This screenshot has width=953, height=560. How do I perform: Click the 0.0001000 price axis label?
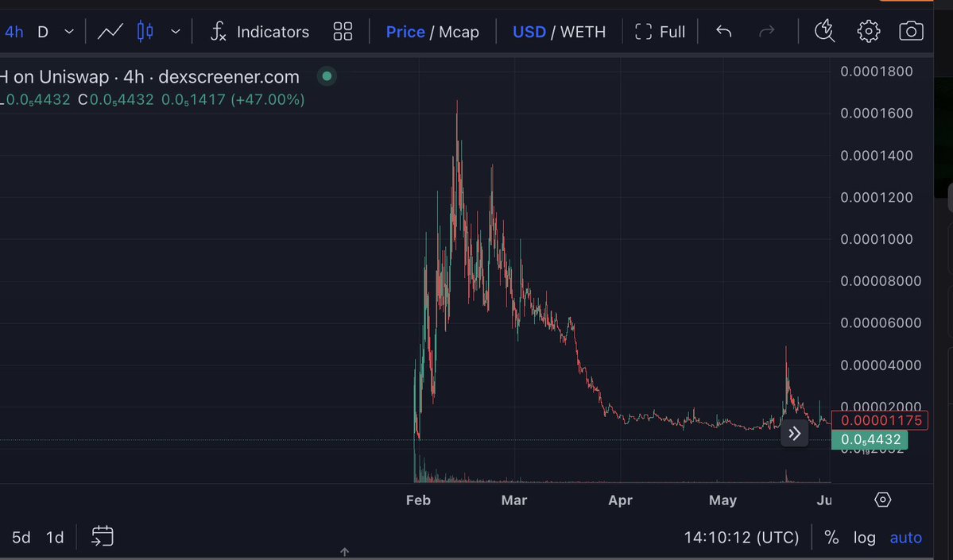[x=877, y=239]
